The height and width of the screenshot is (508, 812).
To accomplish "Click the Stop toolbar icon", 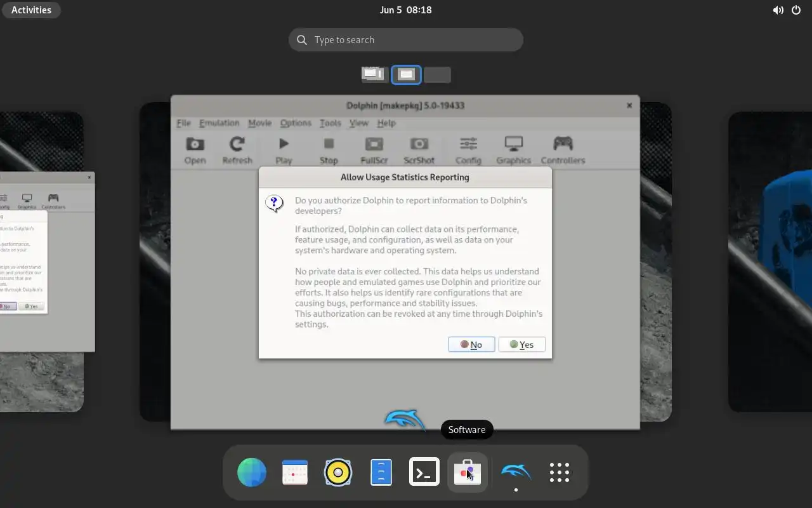I will tap(329, 150).
